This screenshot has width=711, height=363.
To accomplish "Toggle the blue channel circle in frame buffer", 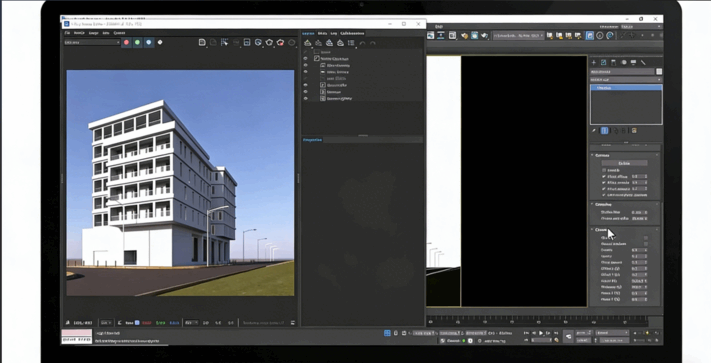I will coord(149,42).
